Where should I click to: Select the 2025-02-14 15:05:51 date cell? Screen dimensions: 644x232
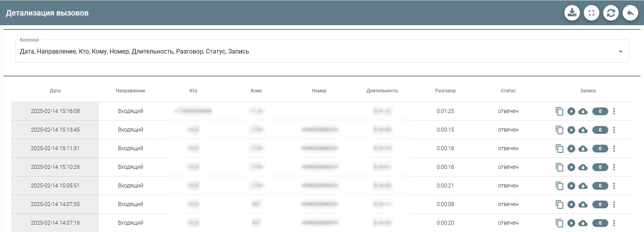pos(55,186)
